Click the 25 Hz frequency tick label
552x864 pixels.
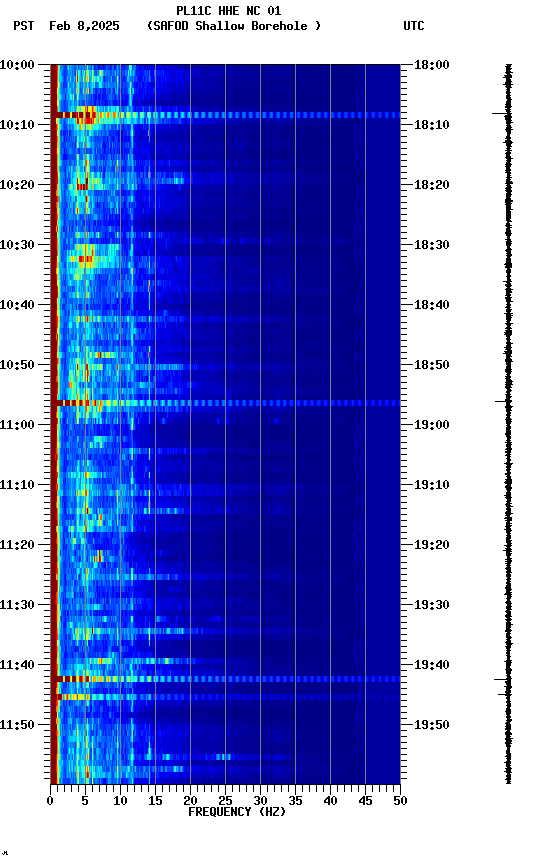225,801
